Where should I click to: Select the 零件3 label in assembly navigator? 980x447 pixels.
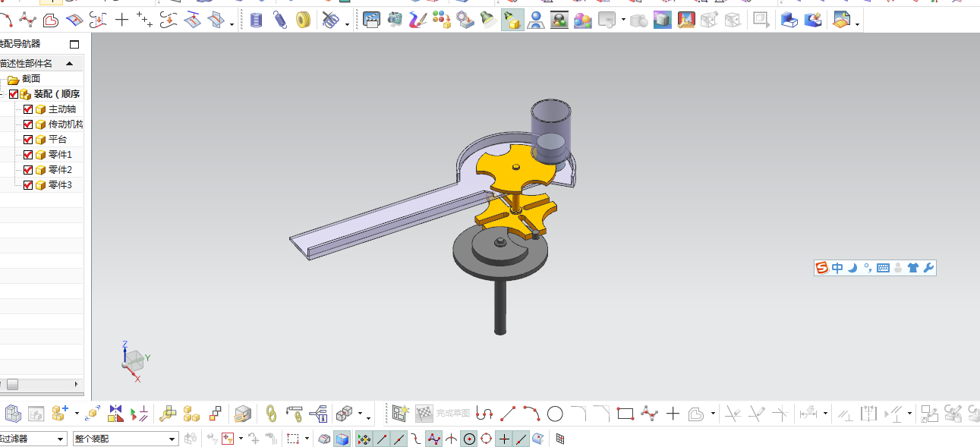tap(60, 185)
